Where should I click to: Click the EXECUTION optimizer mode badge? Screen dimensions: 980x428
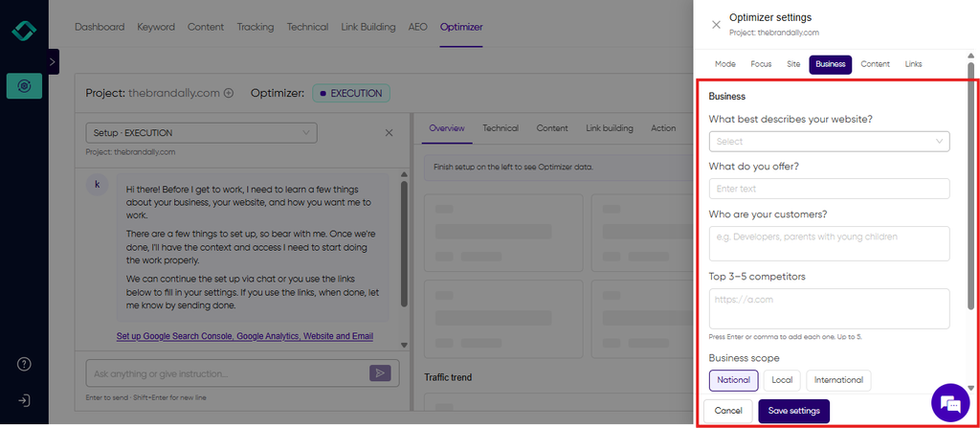(351, 93)
